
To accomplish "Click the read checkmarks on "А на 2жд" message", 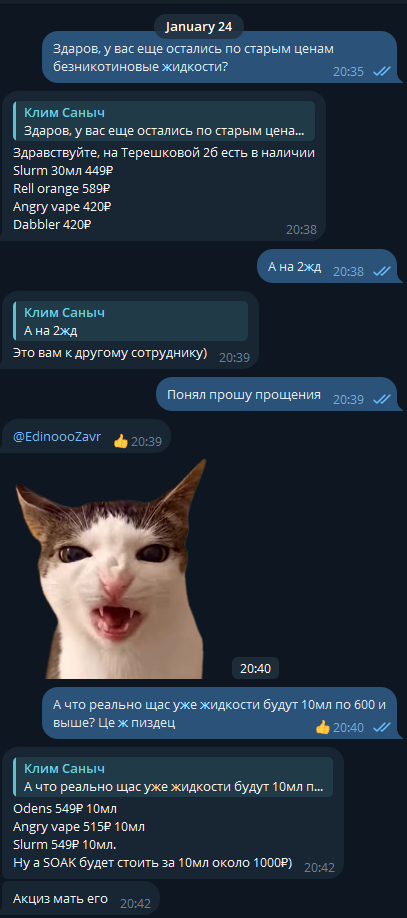I will click(382, 271).
